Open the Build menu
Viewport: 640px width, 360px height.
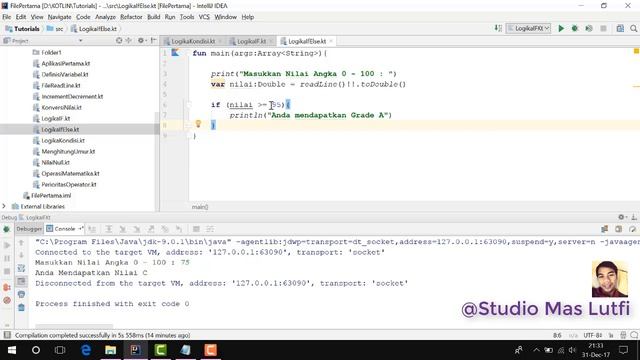pos(153,17)
